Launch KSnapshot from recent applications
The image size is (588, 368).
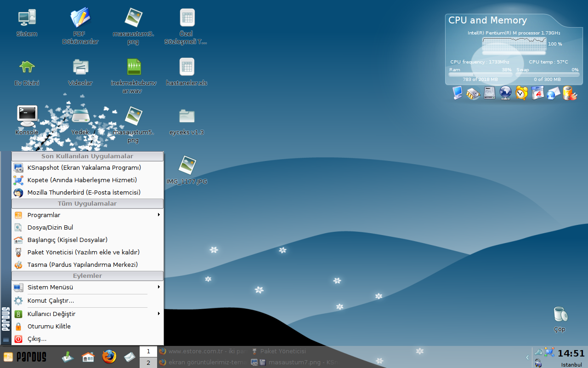(x=88, y=167)
